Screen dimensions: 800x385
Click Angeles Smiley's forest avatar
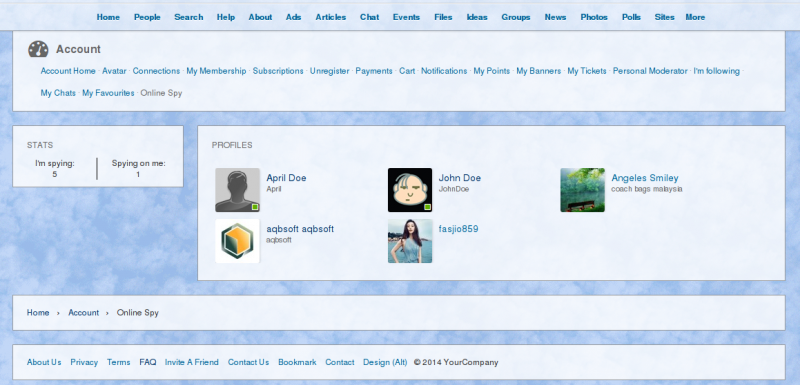point(582,190)
